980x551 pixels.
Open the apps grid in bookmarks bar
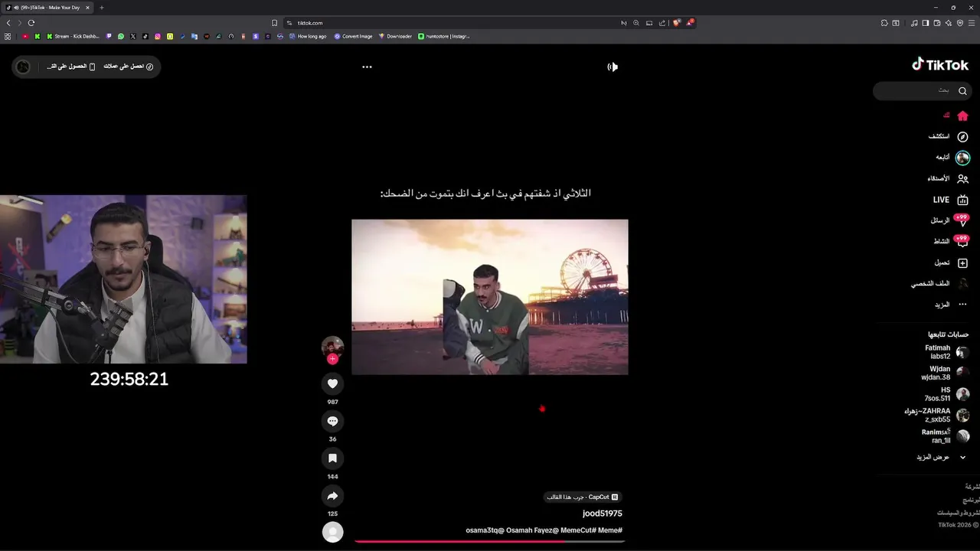coord(8,36)
